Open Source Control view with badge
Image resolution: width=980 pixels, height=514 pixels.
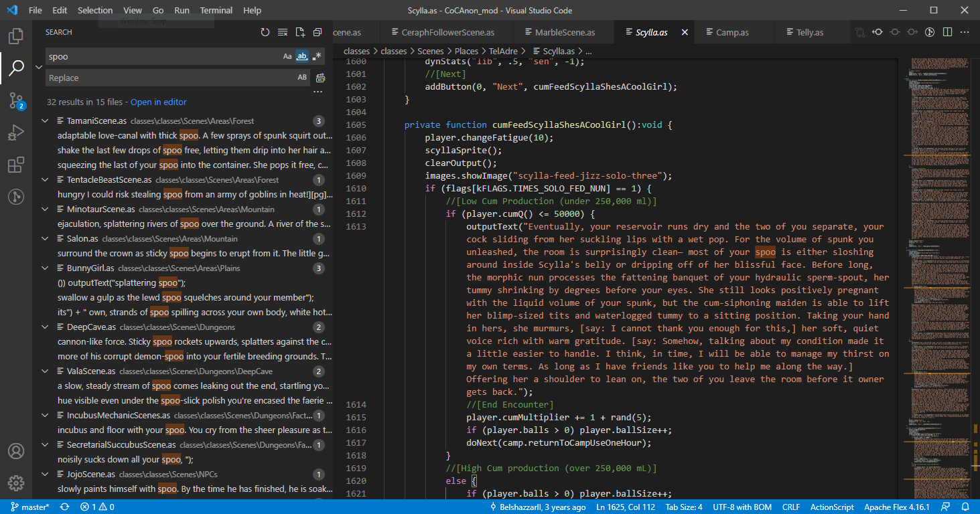coord(16,100)
